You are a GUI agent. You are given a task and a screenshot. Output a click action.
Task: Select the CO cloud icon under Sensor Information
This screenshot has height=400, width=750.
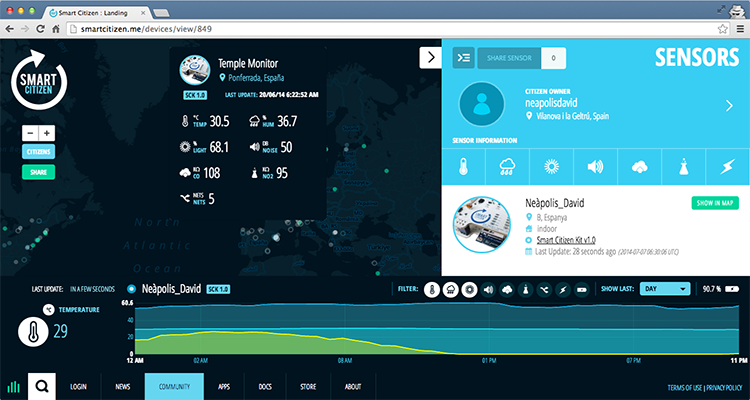pyautogui.click(x=640, y=167)
